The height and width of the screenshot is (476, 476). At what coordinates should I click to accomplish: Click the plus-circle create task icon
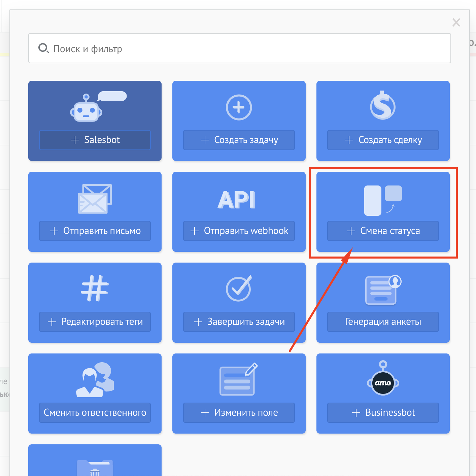pyautogui.click(x=239, y=108)
